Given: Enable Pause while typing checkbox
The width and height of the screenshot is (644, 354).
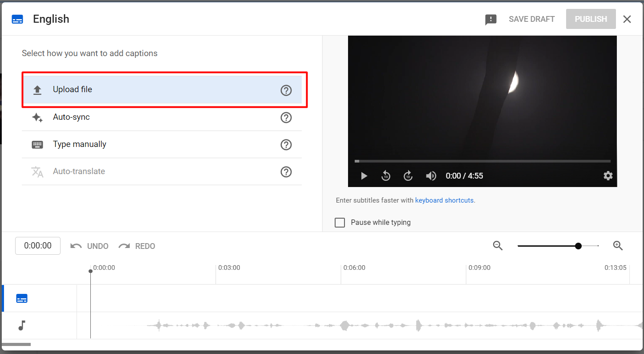Looking at the screenshot, I should click(x=340, y=223).
